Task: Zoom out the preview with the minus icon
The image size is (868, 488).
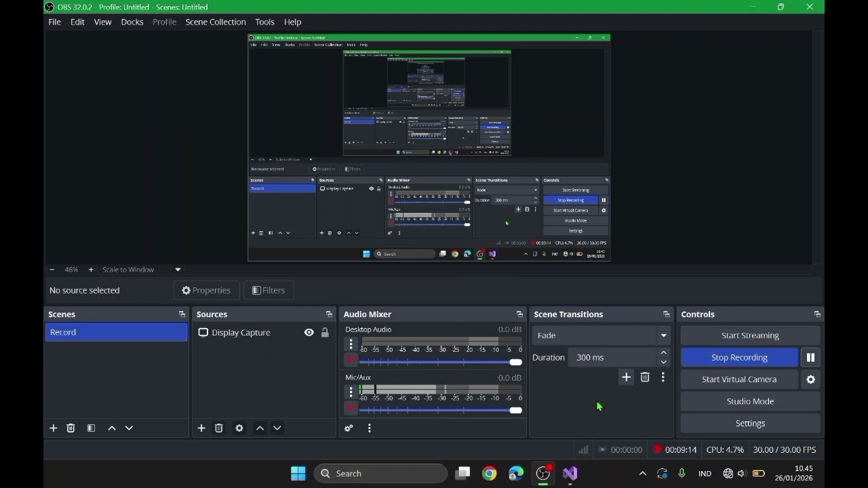Action: point(52,270)
